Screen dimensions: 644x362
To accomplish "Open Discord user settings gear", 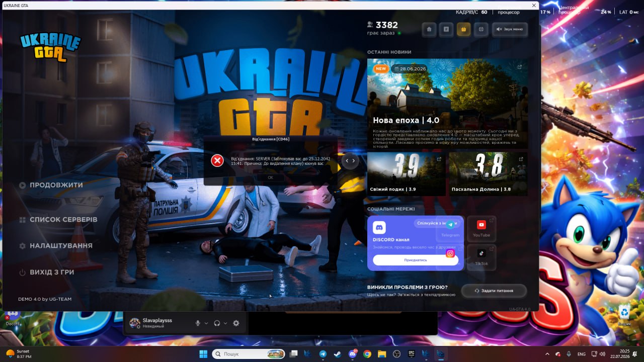I will [x=236, y=323].
